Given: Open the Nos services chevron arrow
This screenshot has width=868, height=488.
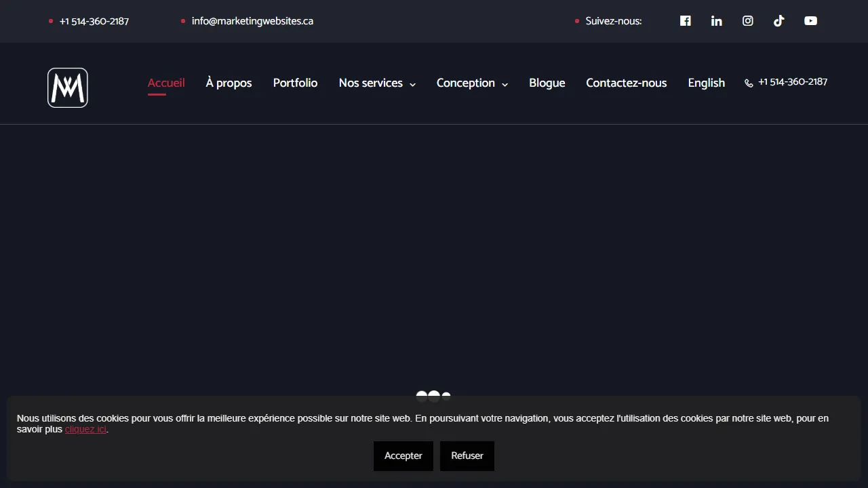Looking at the screenshot, I should [x=413, y=84].
